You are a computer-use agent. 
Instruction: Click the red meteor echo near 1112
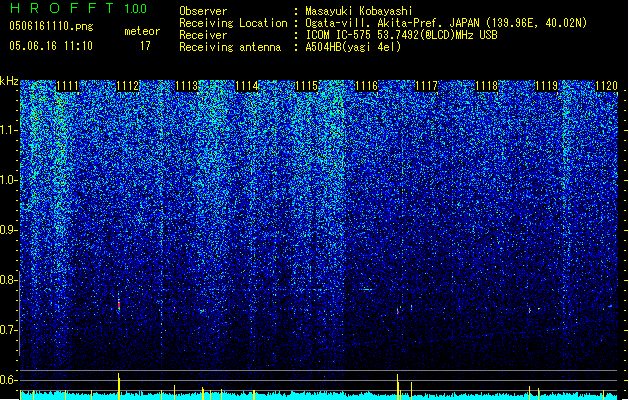119,304
